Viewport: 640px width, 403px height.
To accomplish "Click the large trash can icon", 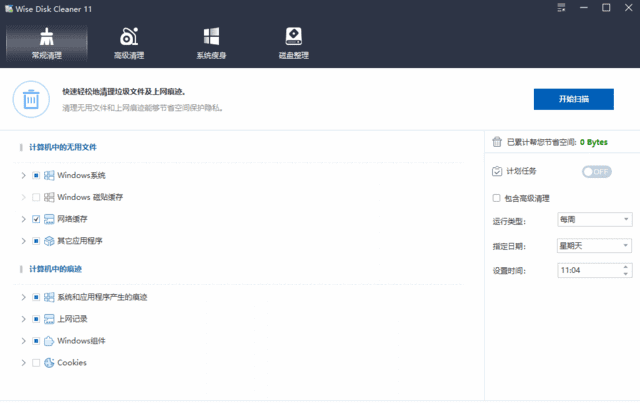I will (31, 99).
